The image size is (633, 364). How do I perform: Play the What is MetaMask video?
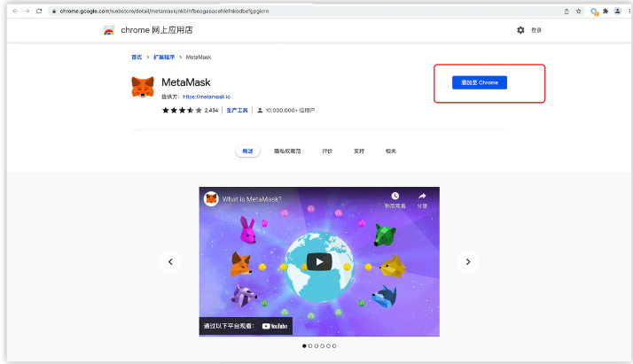[x=319, y=262]
